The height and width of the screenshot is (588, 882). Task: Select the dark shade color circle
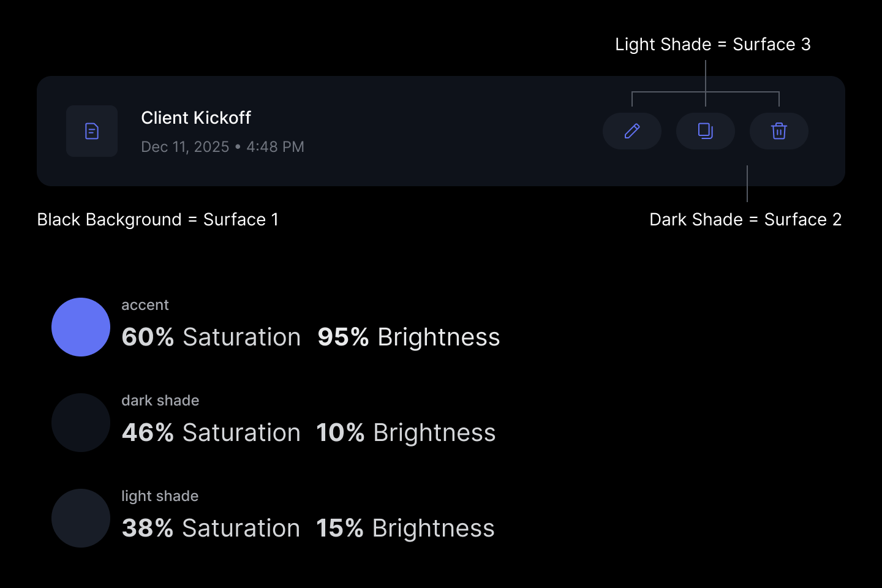[81, 423]
